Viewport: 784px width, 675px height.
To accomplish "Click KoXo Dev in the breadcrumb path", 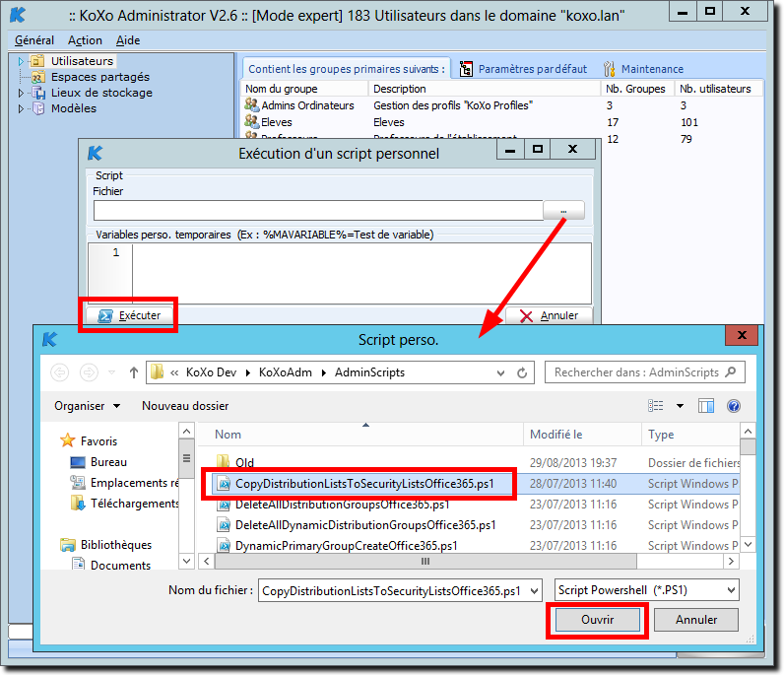I will click(x=211, y=372).
